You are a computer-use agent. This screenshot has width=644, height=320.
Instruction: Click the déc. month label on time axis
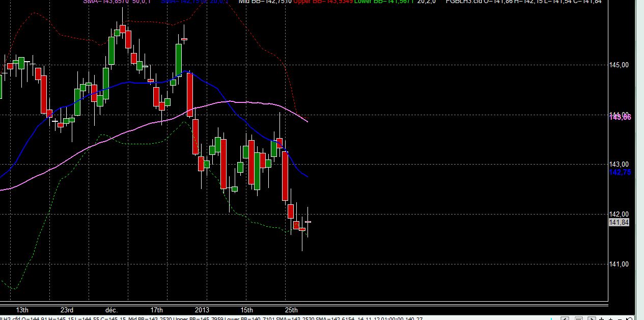[112, 310]
